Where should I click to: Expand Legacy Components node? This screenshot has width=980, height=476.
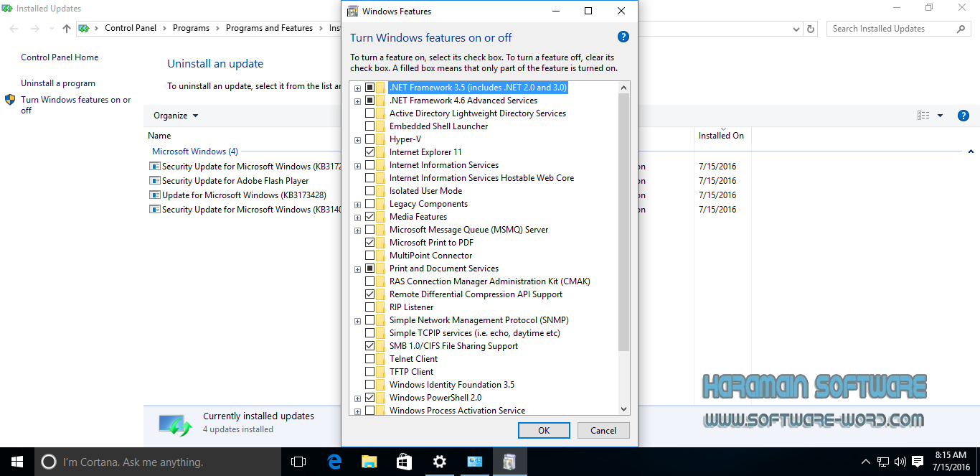pos(357,205)
